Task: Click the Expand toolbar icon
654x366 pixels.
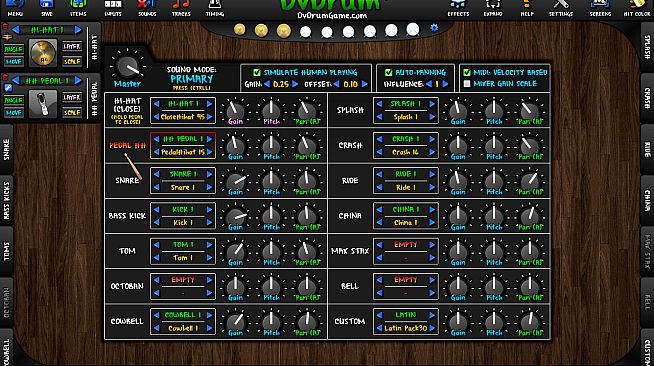Action: (x=493, y=8)
